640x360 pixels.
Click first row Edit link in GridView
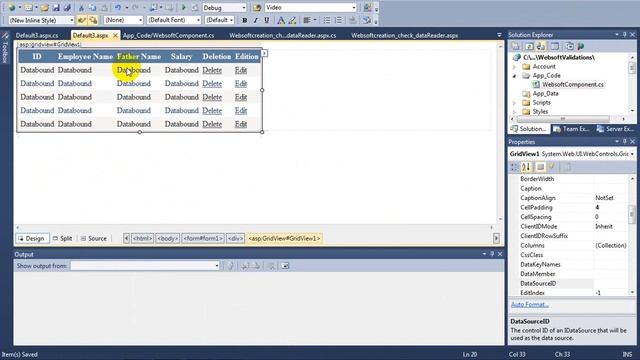coord(241,70)
